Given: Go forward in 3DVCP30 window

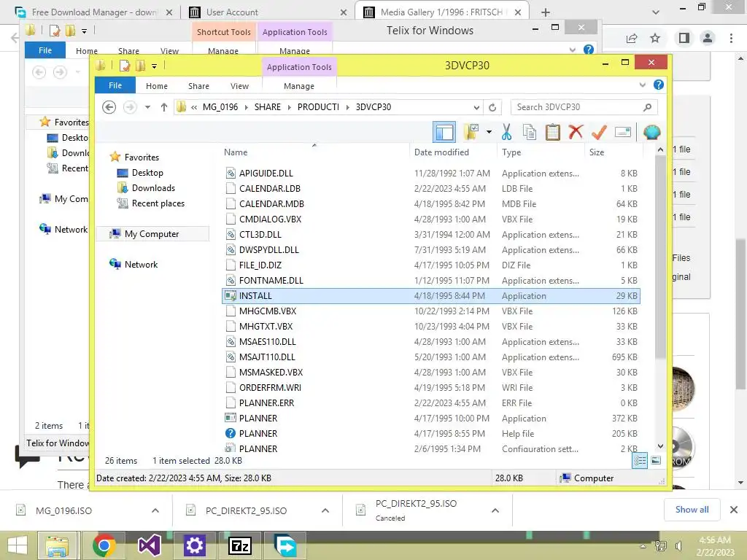Looking at the screenshot, I should [130, 107].
